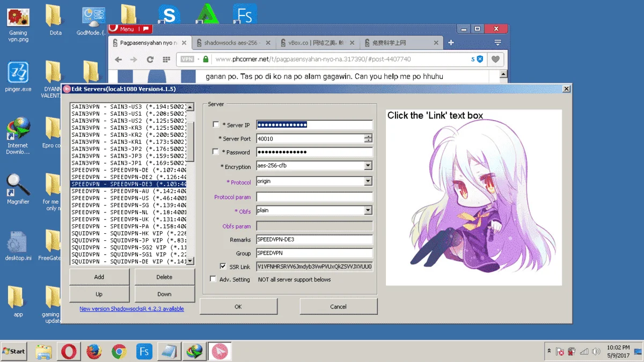The height and width of the screenshot is (362, 644).
Task: Open the Encryption dropdown aes-256-cfb
Action: coord(368,166)
